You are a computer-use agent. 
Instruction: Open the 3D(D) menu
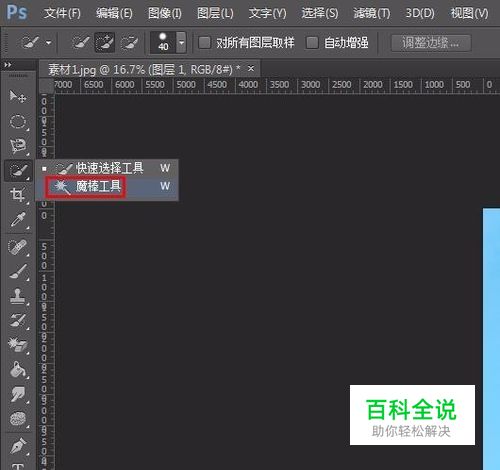point(420,13)
